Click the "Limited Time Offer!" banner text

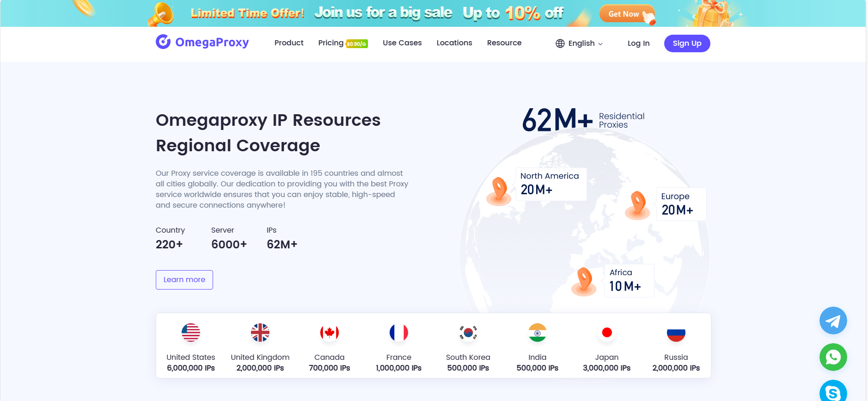[x=247, y=13]
